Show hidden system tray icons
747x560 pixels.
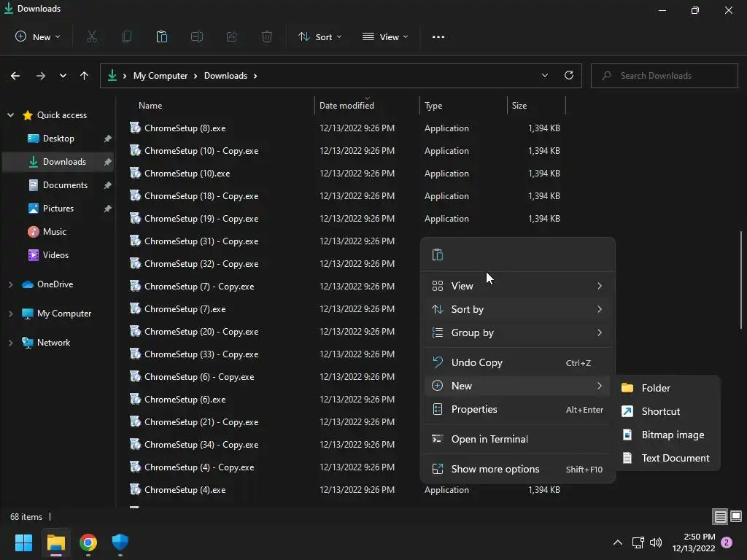pyautogui.click(x=617, y=542)
